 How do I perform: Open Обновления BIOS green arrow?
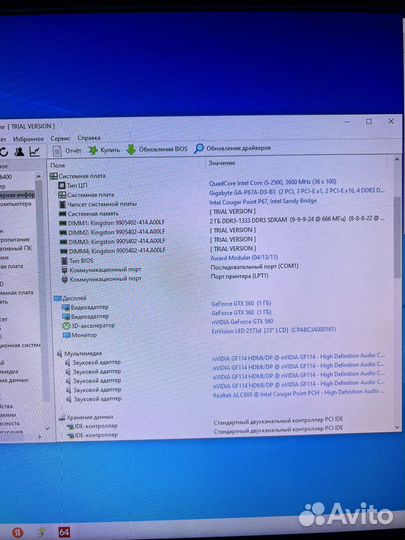point(131,149)
